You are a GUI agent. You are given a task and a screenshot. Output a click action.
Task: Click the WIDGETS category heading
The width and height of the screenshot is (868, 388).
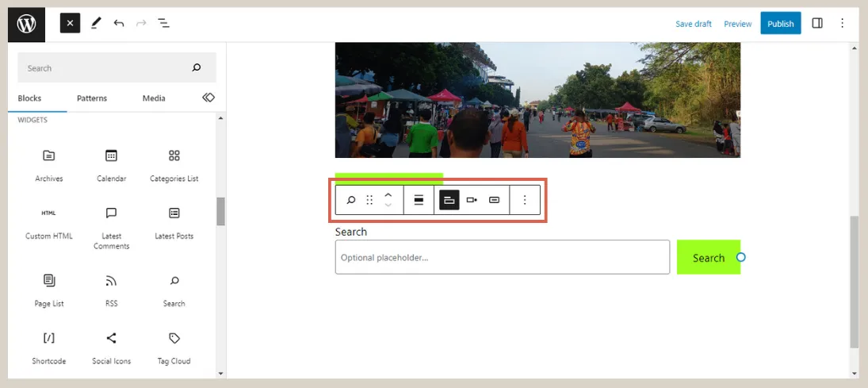pyautogui.click(x=33, y=120)
